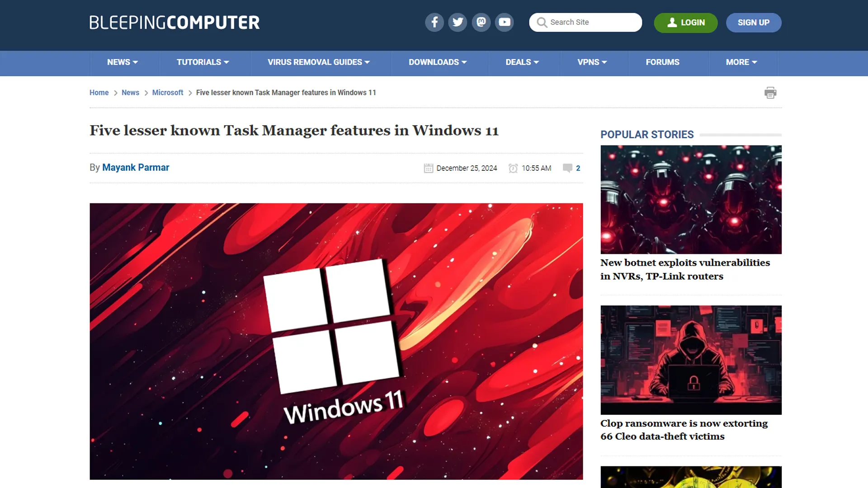The height and width of the screenshot is (488, 868).
Task: Focus the Search Site field
Action: point(585,22)
